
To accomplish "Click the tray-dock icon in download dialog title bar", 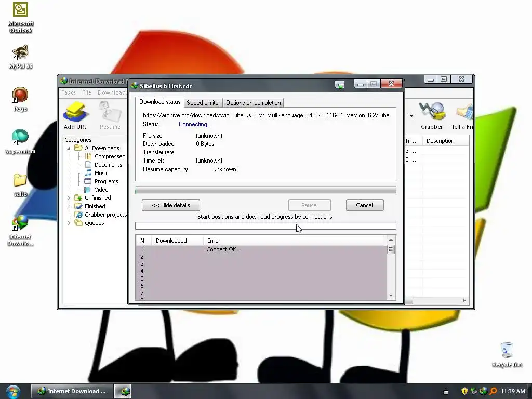I will [340, 85].
